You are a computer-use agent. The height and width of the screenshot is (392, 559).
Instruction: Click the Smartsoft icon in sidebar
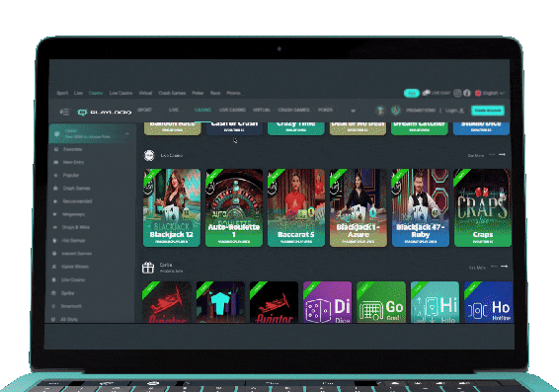click(x=53, y=306)
